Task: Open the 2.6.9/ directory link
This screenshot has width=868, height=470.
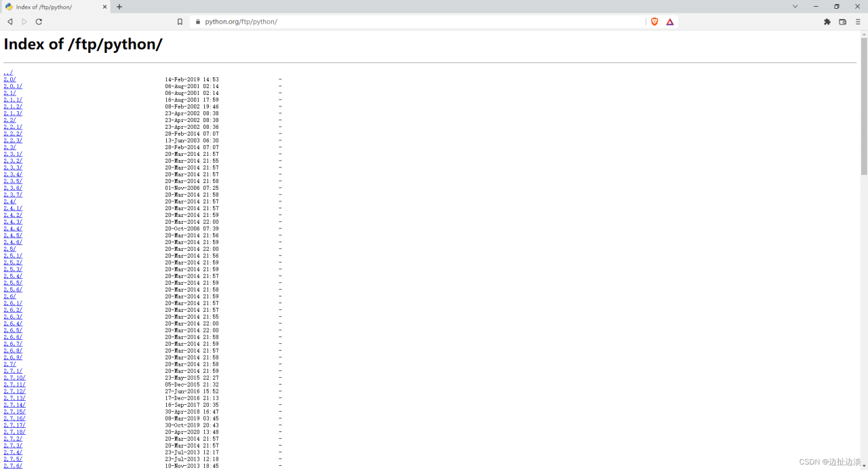Action: [13, 357]
